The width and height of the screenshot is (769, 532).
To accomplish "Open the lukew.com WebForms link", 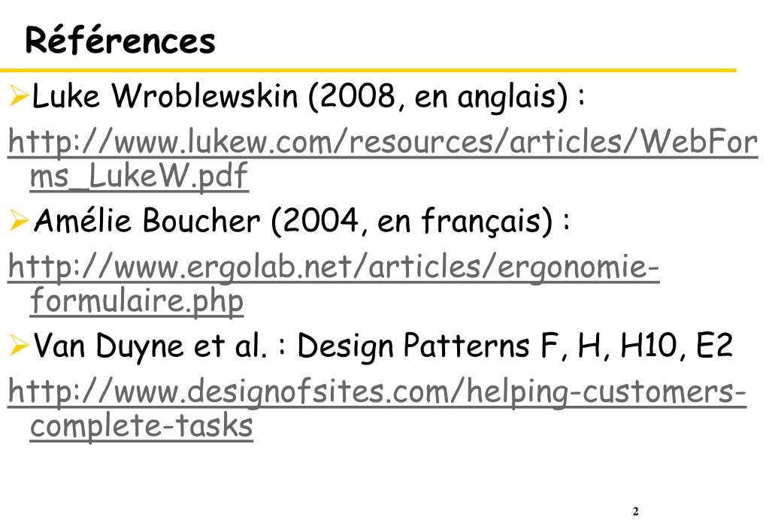I will coord(383,142).
